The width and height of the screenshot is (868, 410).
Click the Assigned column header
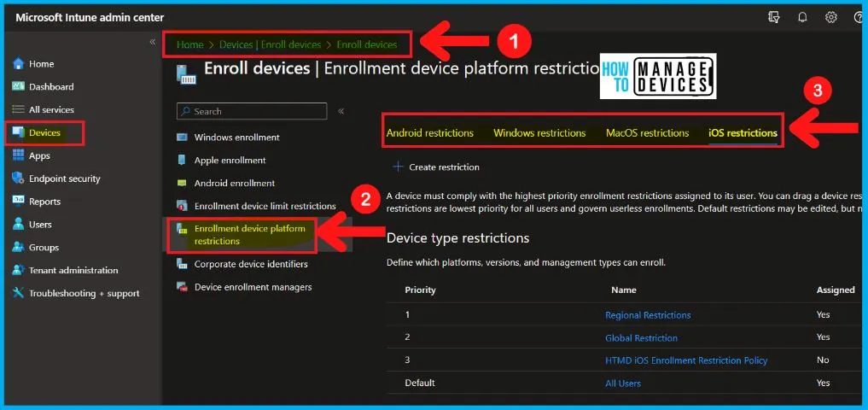tap(836, 290)
